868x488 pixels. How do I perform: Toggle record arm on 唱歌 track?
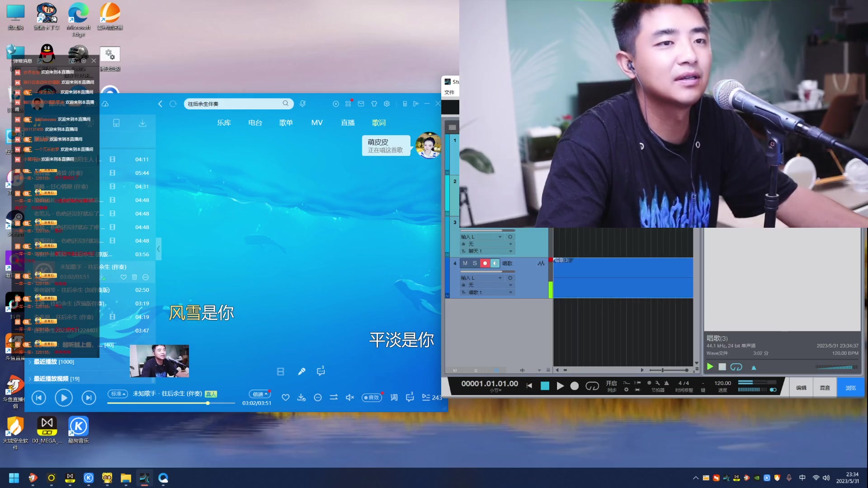coord(485,263)
